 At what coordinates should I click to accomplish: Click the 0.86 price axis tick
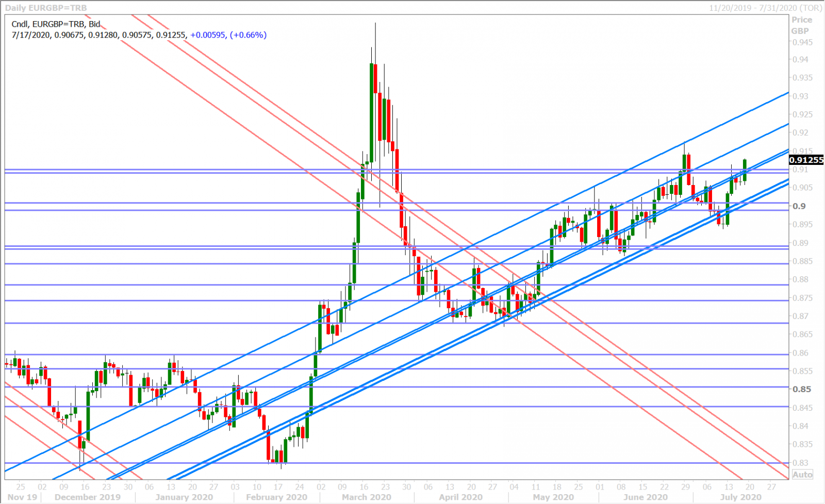pyautogui.click(x=801, y=353)
